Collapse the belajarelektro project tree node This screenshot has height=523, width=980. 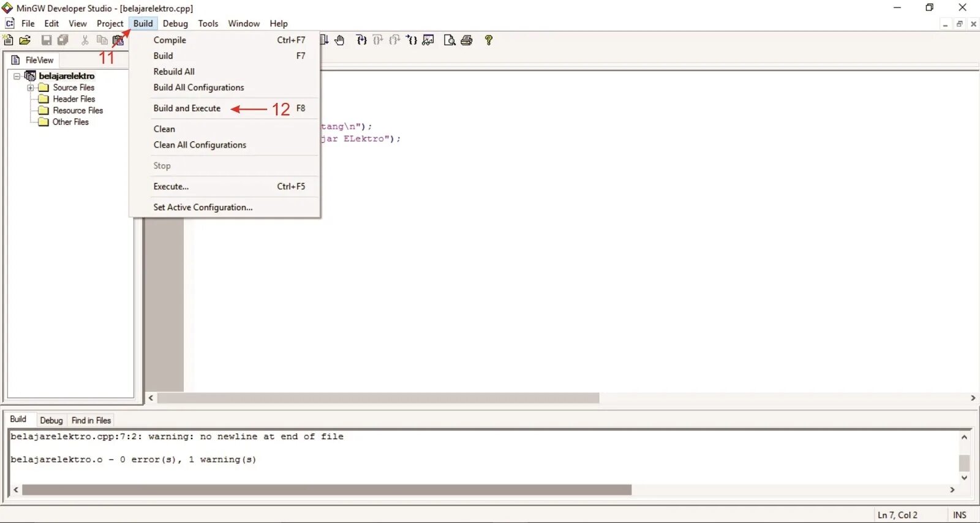point(17,76)
